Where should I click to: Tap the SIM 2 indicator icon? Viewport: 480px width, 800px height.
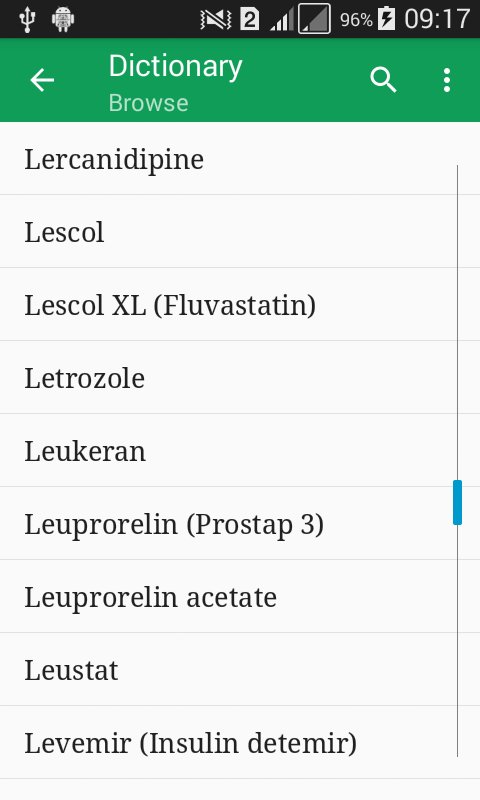tap(249, 20)
